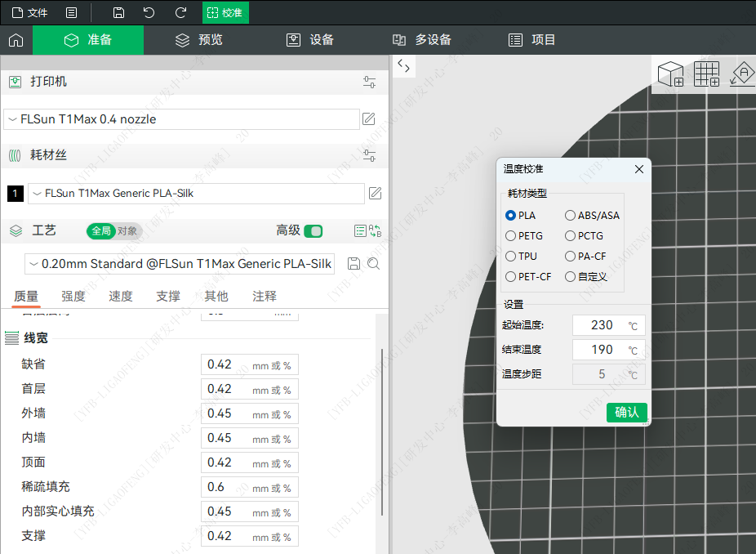Viewport: 756px width, 554px height.
Task: Undo the last action
Action: [149, 12]
